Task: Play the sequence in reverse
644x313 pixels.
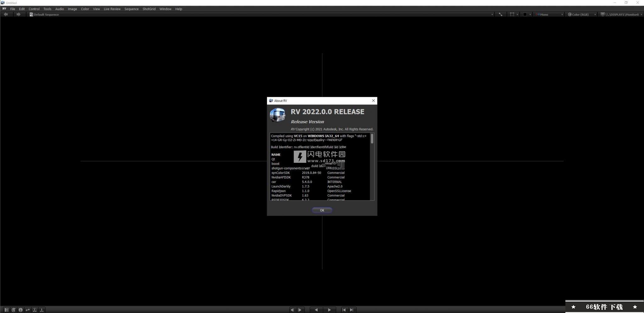Action: point(316,310)
